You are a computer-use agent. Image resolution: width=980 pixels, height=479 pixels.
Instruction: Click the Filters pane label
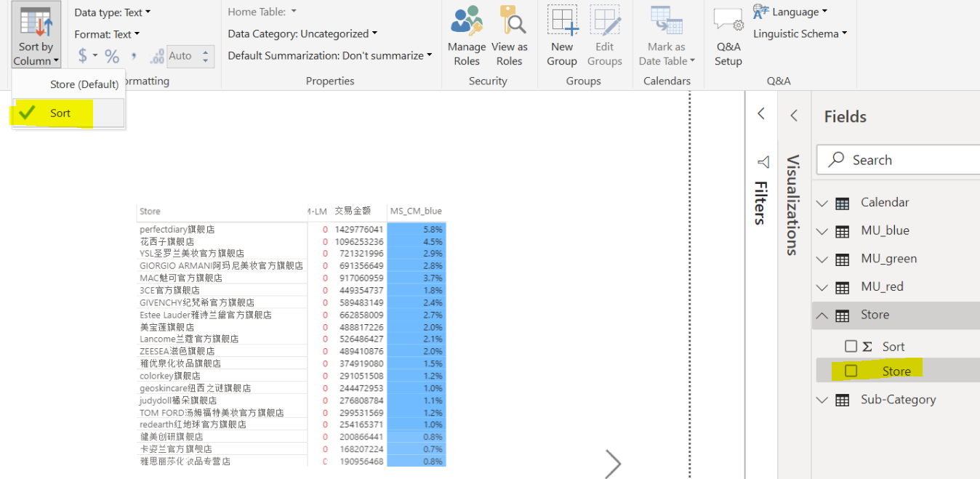tap(760, 203)
